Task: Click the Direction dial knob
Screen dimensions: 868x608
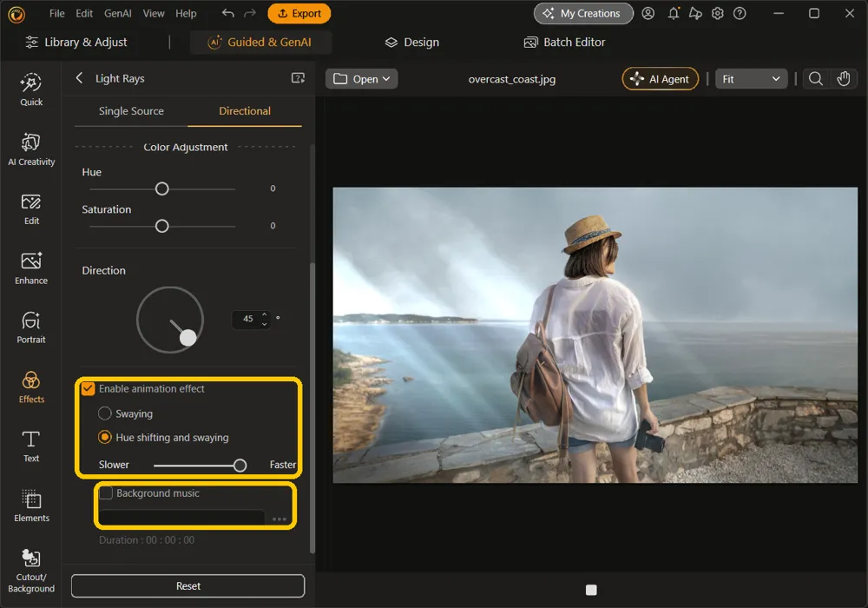Action: pyautogui.click(x=188, y=338)
